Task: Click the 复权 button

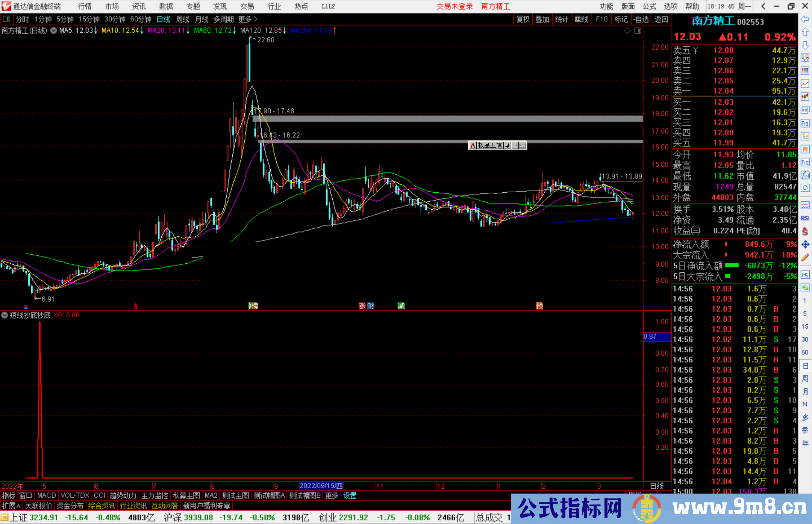Action: [x=523, y=19]
